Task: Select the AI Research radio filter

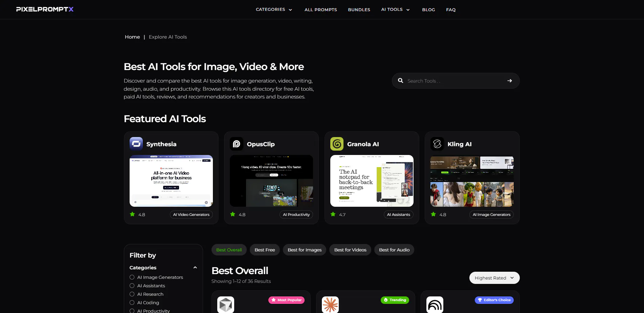Action: pos(132,294)
